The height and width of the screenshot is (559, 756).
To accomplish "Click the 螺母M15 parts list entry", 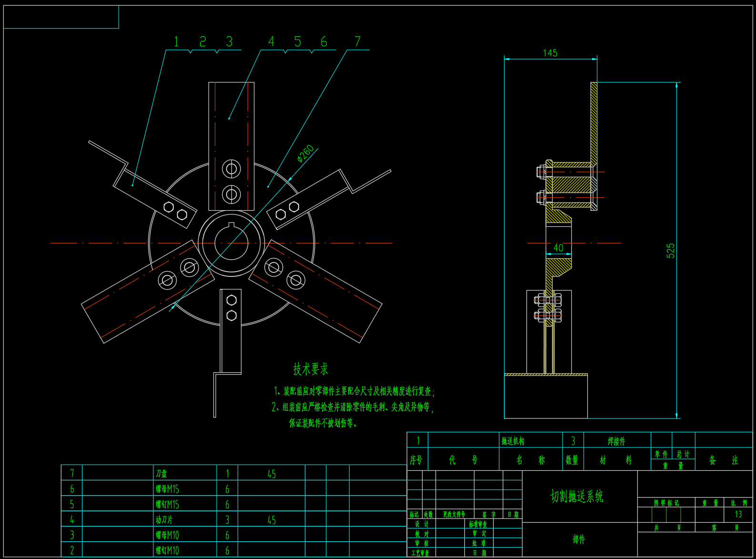I will pyautogui.click(x=167, y=489).
